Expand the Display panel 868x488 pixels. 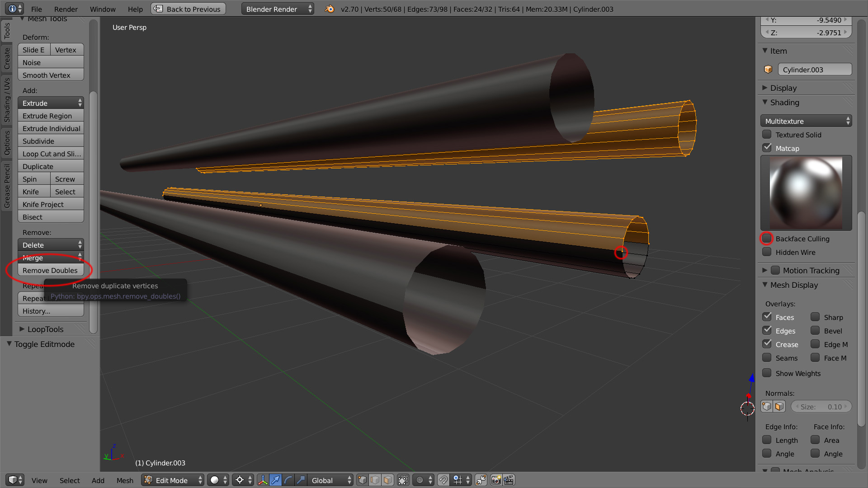[783, 88]
